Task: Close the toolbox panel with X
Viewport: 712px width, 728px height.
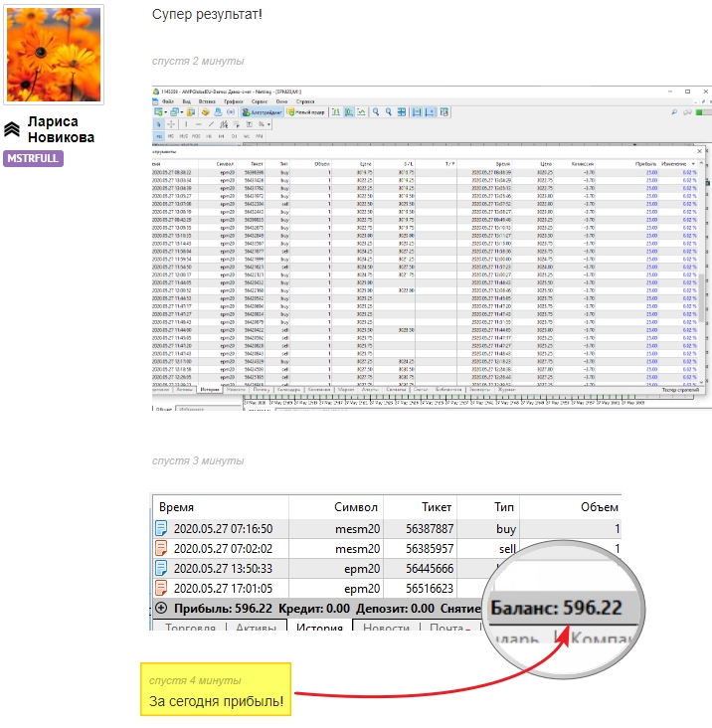Action: (699, 151)
